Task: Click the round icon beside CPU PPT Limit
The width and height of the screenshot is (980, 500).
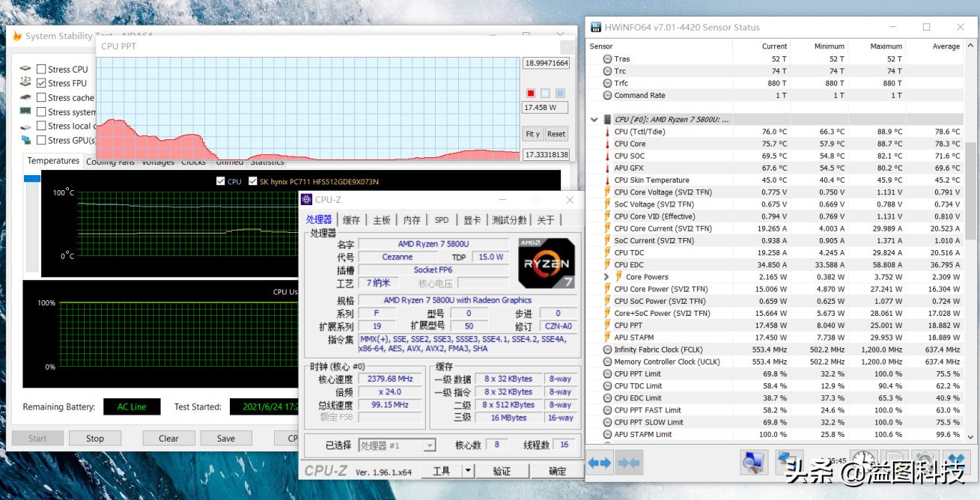Action: coord(607,374)
